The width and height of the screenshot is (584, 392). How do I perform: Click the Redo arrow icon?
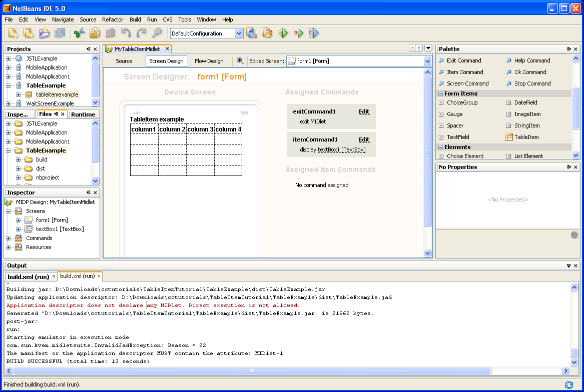point(142,33)
